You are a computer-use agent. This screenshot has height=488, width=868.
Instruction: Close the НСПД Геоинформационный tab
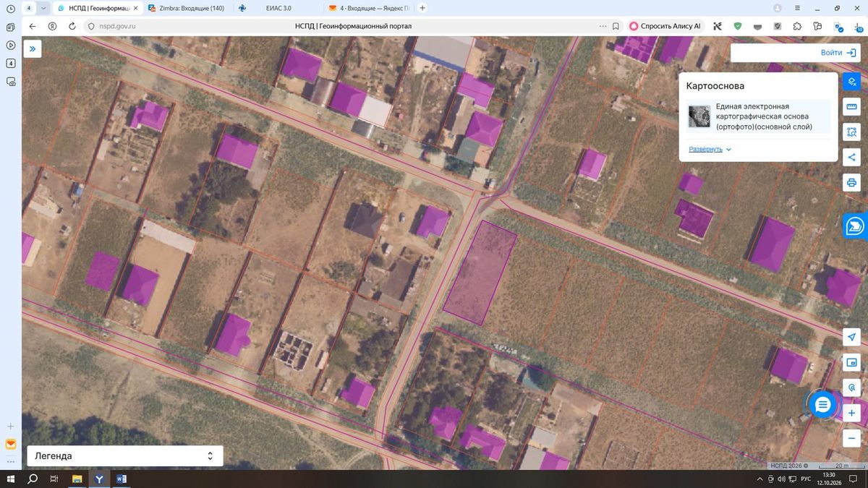[135, 8]
